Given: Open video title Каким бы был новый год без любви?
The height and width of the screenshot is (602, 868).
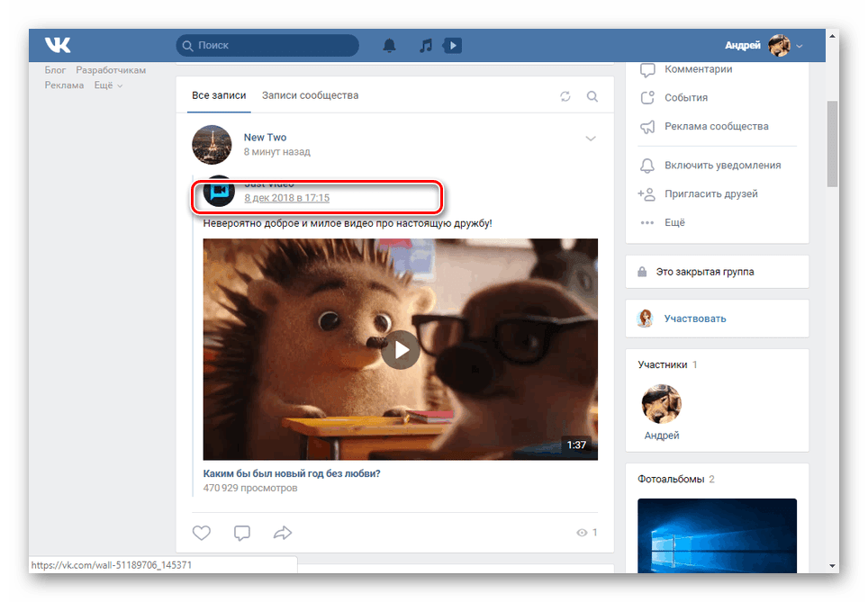Looking at the screenshot, I should tap(292, 473).
